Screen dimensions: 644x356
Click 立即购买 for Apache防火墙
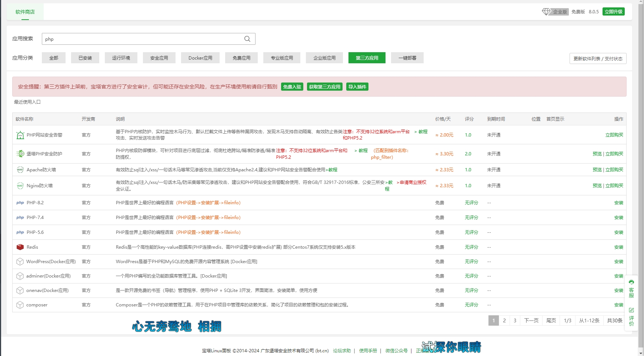coord(614,170)
